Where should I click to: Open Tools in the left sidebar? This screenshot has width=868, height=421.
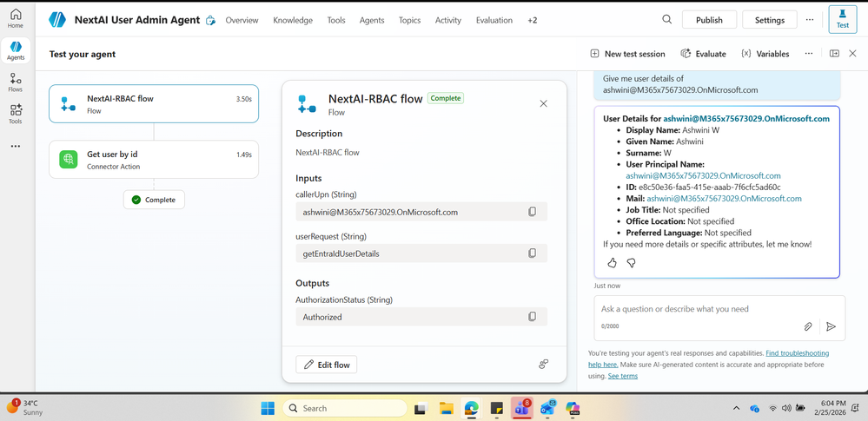(16, 114)
